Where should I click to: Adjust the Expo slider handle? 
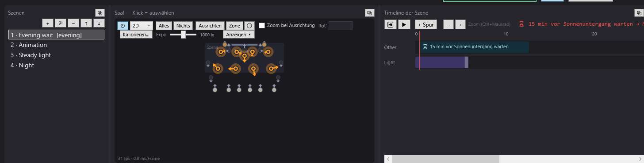click(x=184, y=34)
